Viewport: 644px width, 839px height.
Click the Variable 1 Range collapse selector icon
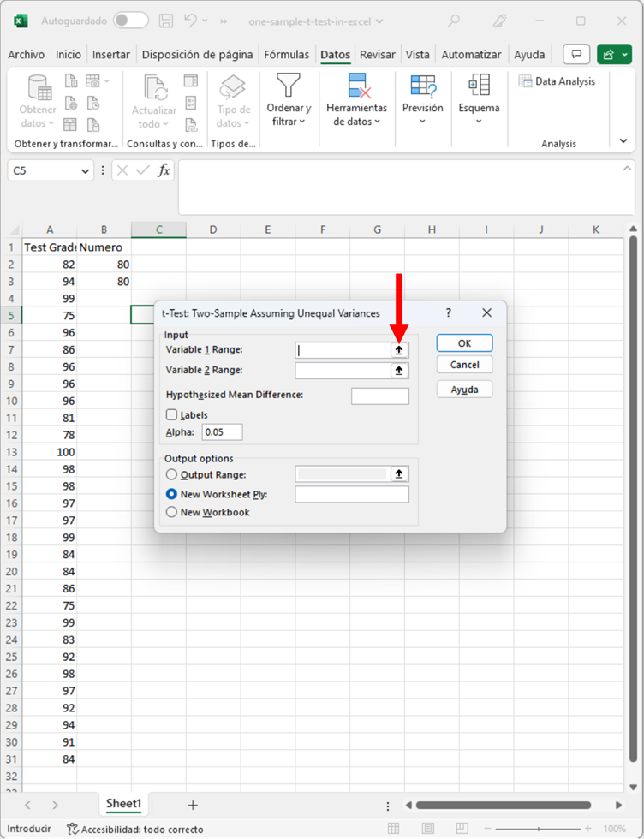399,350
